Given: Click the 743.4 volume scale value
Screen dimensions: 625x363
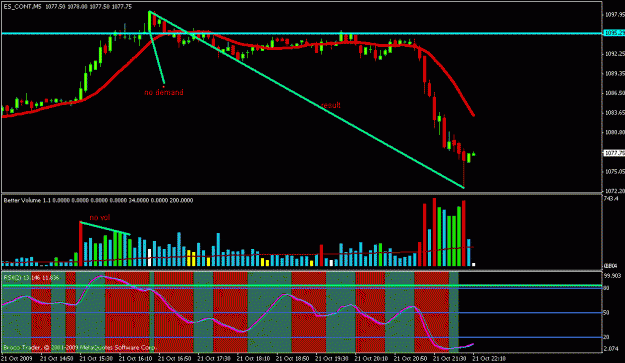Looking at the screenshot, I should 611,198.
